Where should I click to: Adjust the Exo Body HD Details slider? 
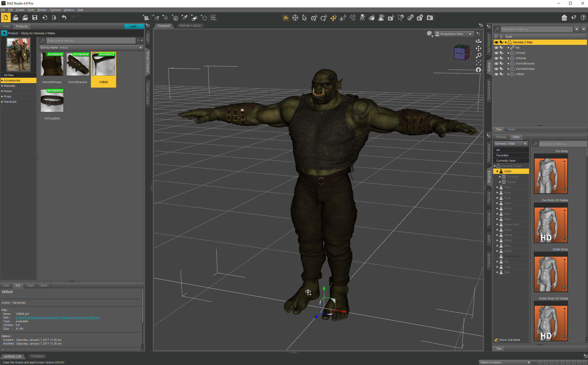pos(565,225)
